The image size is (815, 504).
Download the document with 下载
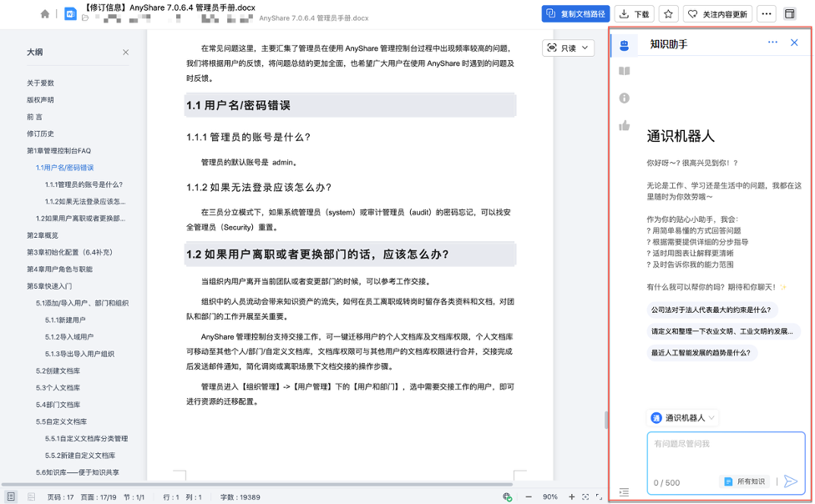tap(635, 14)
